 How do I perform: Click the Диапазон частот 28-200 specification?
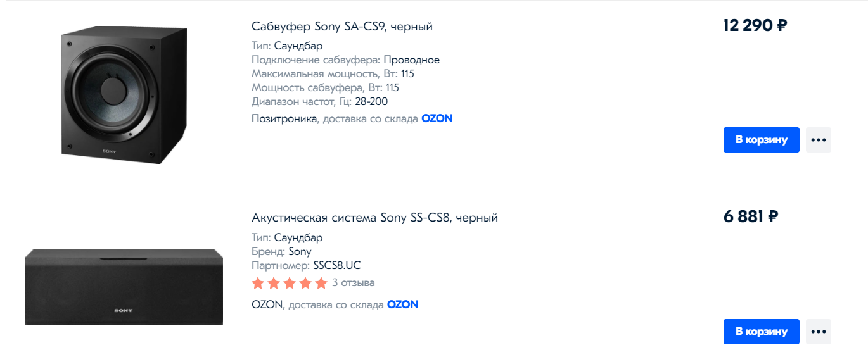click(x=319, y=101)
